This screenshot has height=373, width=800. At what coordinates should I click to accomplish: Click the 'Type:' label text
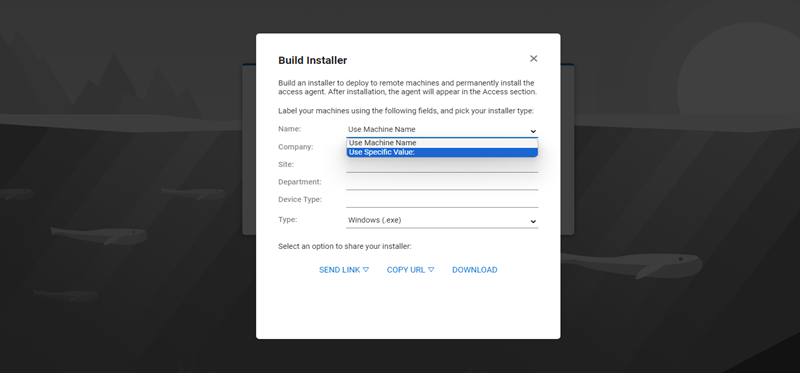[x=287, y=219]
